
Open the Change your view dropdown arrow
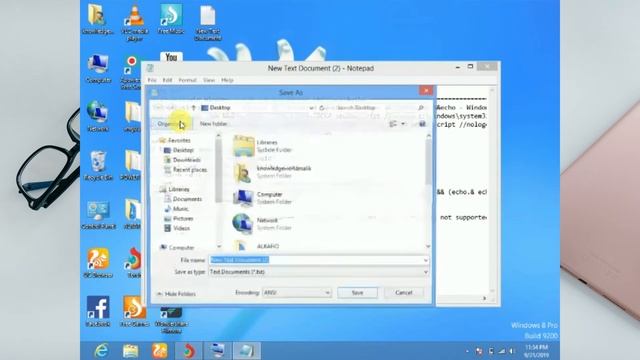point(403,124)
